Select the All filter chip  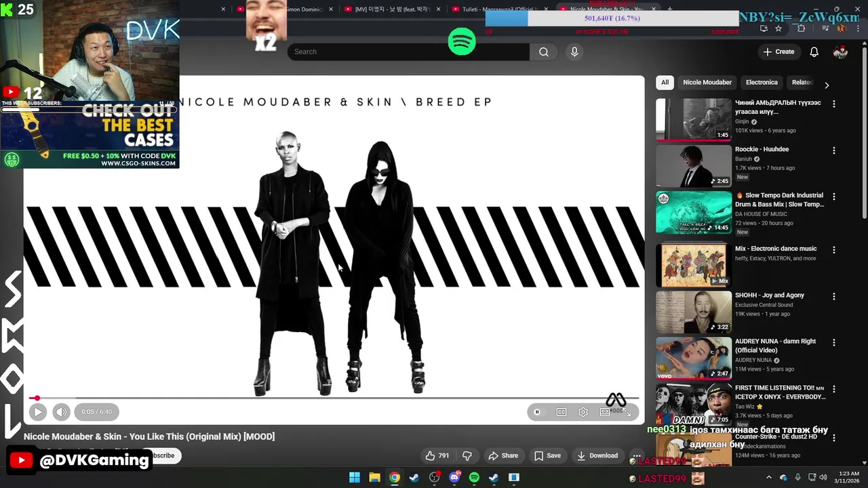click(665, 82)
